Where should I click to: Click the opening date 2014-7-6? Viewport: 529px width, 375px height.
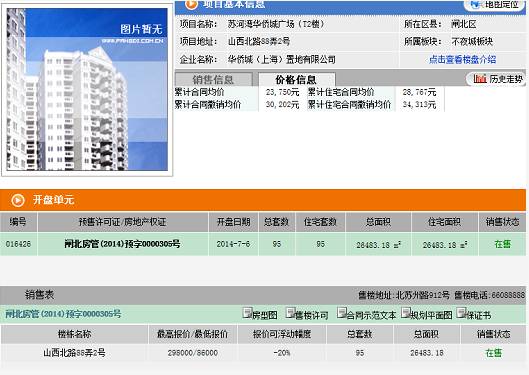(233, 244)
